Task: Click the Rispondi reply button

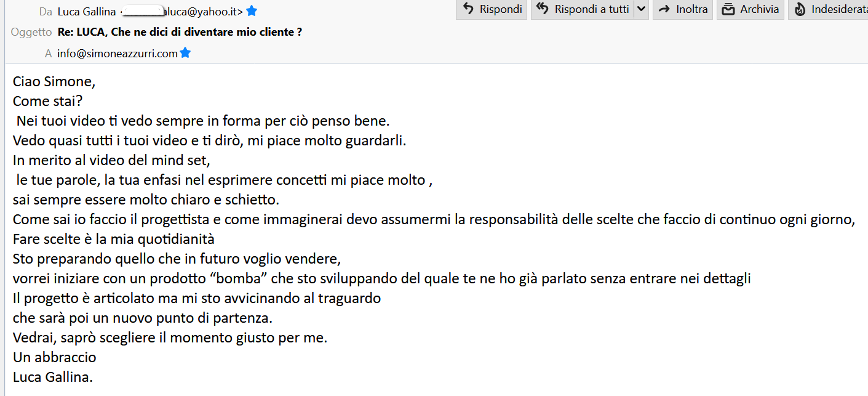Action: tap(492, 9)
